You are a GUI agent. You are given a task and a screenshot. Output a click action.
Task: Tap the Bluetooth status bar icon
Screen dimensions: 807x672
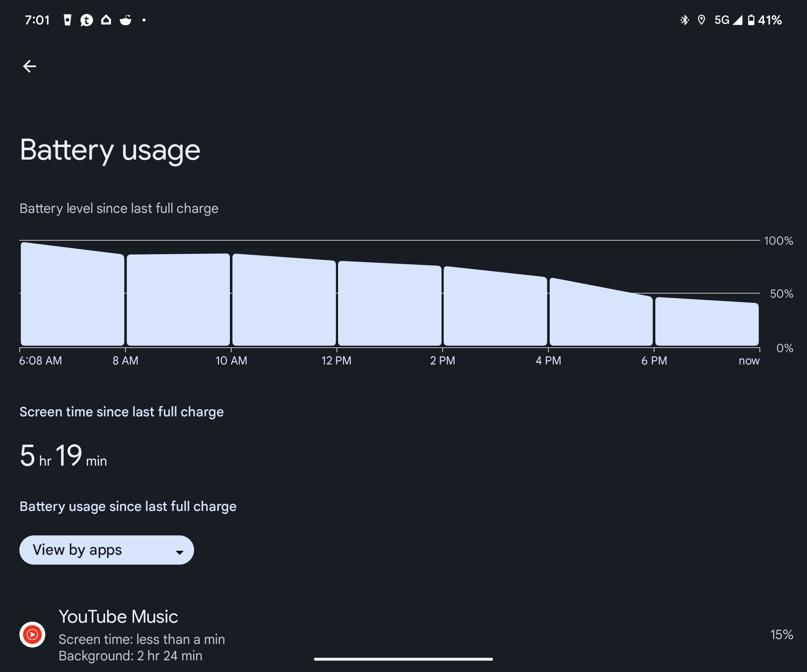click(685, 20)
